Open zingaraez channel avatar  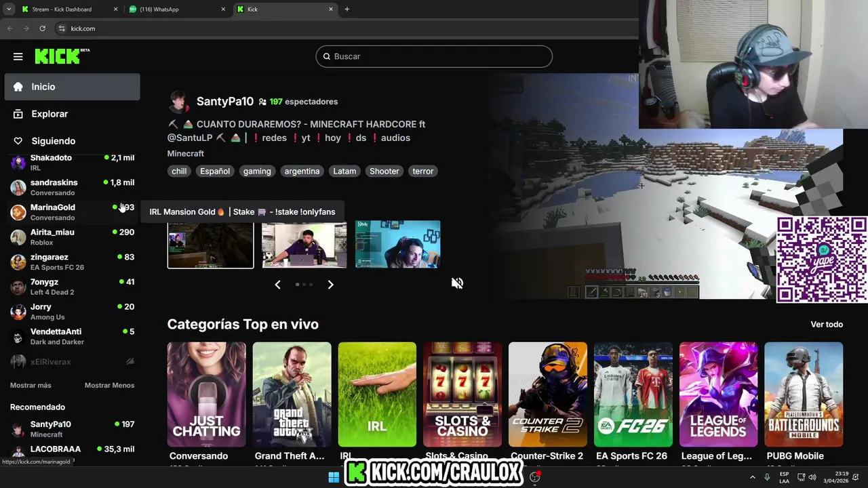click(x=18, y=262)
